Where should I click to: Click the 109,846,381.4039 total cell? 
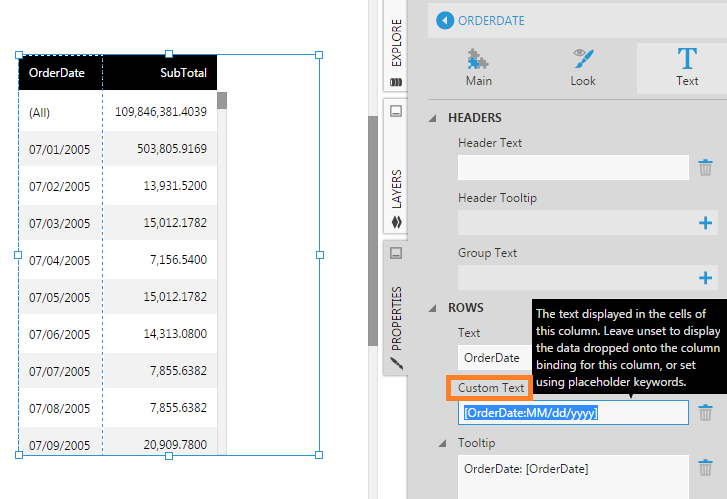click(x=160, y=112)
